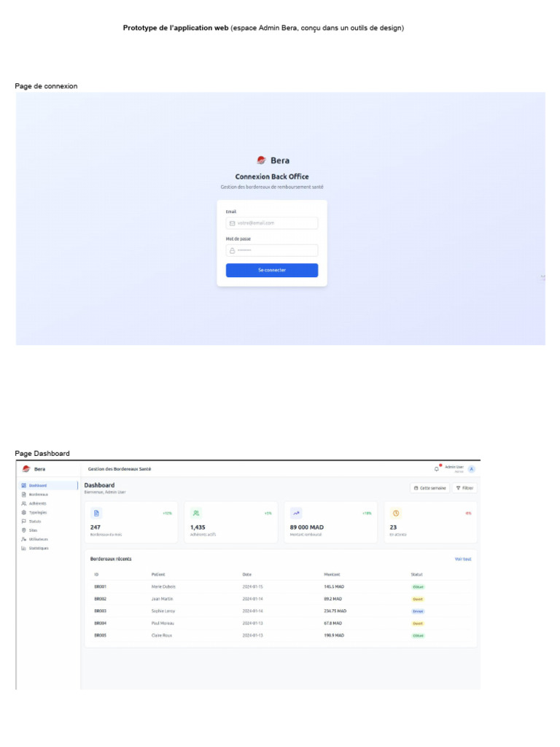
Task: Click the green users icon on 1,435 card
Action: click(196, 513)
